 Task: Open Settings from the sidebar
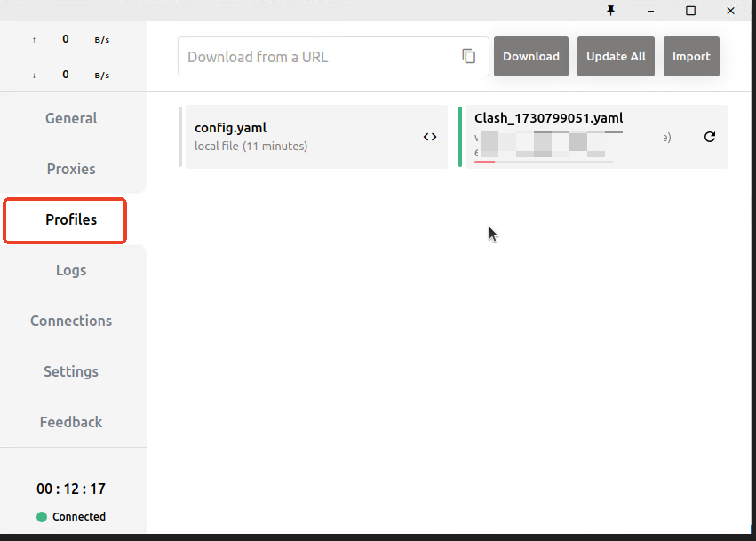(x=71, y=371)
